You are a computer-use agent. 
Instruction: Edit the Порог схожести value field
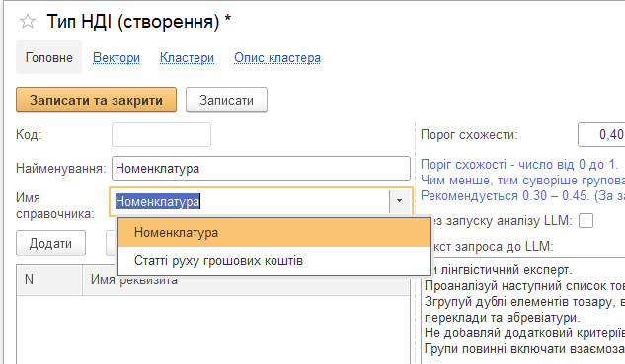pyautogui.click(x=601, y=134)
